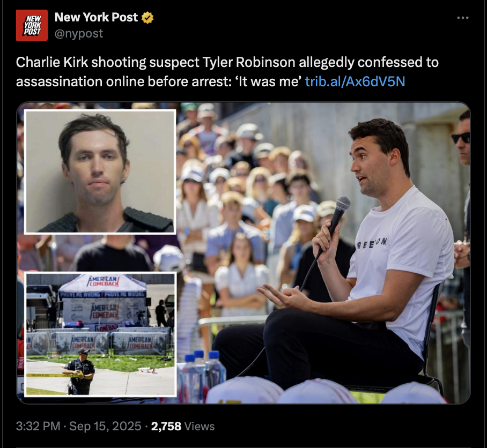
Task: Click the gold verified badge
Action: point(147,18)
